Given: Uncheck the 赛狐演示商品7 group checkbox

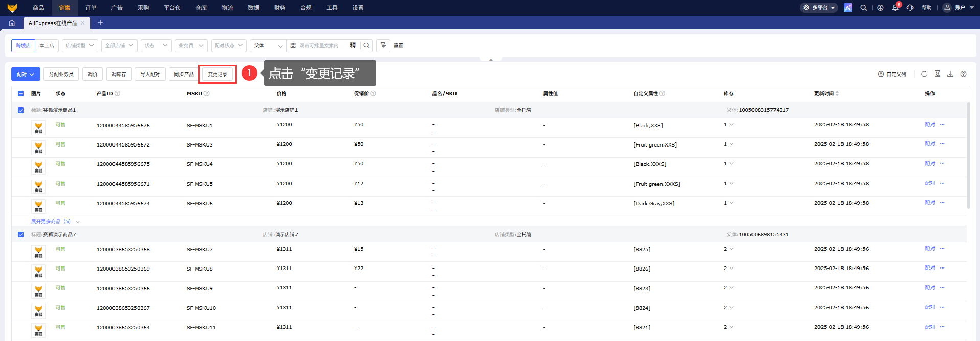Looking at the screenshot, I should (x=20, y=235).
